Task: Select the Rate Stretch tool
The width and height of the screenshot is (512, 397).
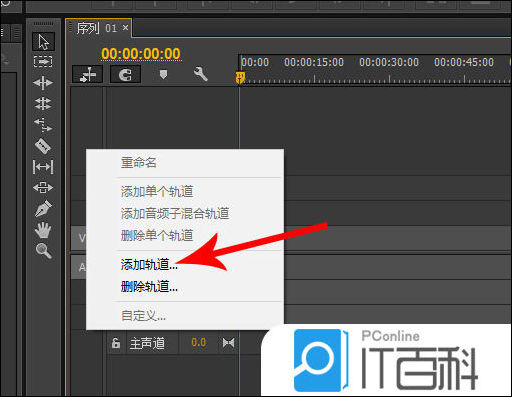Action: pyautogui.click(x=43, y=125)
